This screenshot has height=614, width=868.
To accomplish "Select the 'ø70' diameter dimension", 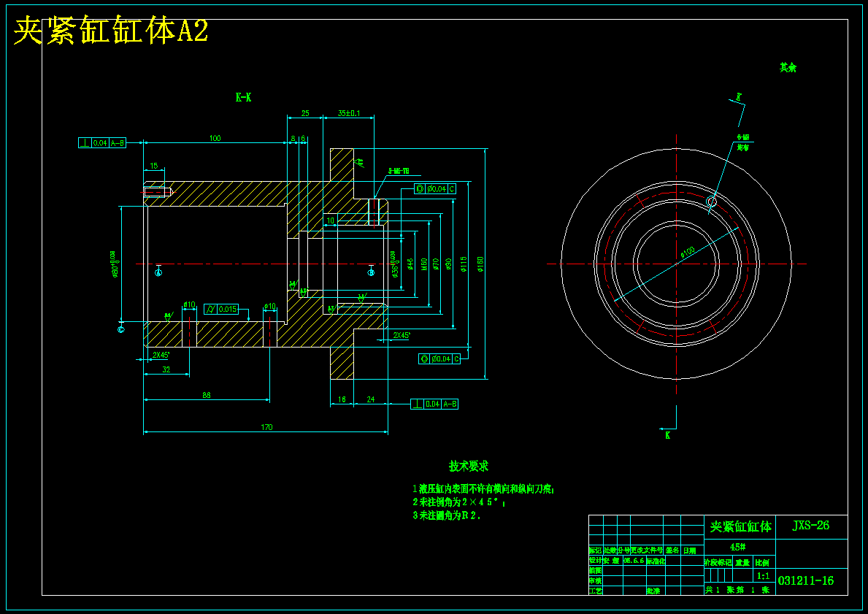I will tap(437, 264).
